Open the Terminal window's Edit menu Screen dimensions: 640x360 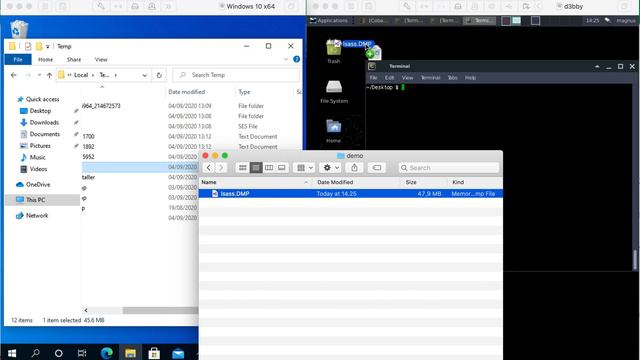point(389,78)
